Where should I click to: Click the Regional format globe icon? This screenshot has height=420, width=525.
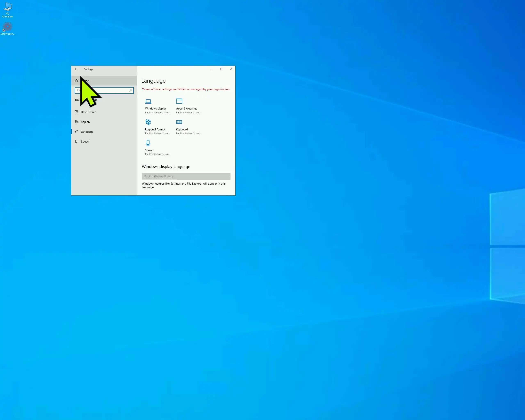[148, 122]
